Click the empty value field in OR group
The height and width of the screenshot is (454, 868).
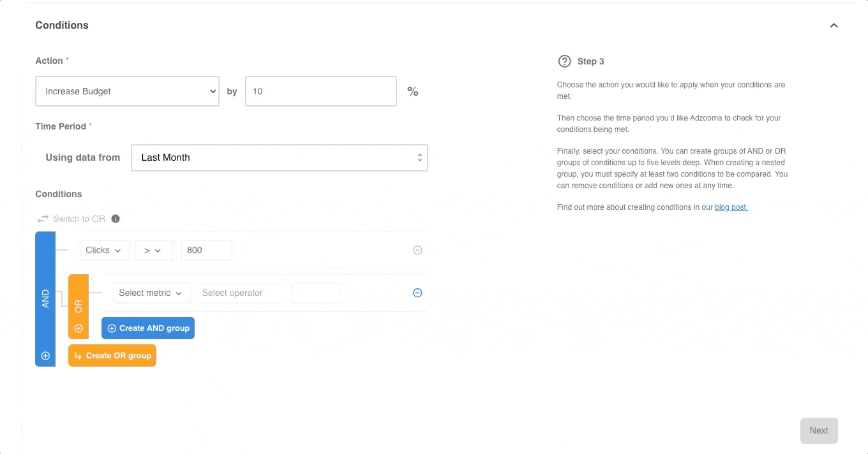(316, 293)
